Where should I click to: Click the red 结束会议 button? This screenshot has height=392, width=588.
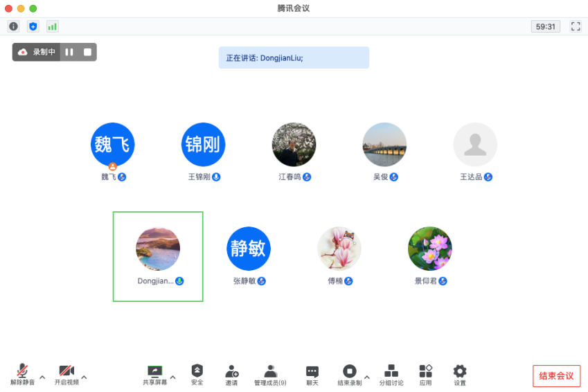click(x=556, y=376)
